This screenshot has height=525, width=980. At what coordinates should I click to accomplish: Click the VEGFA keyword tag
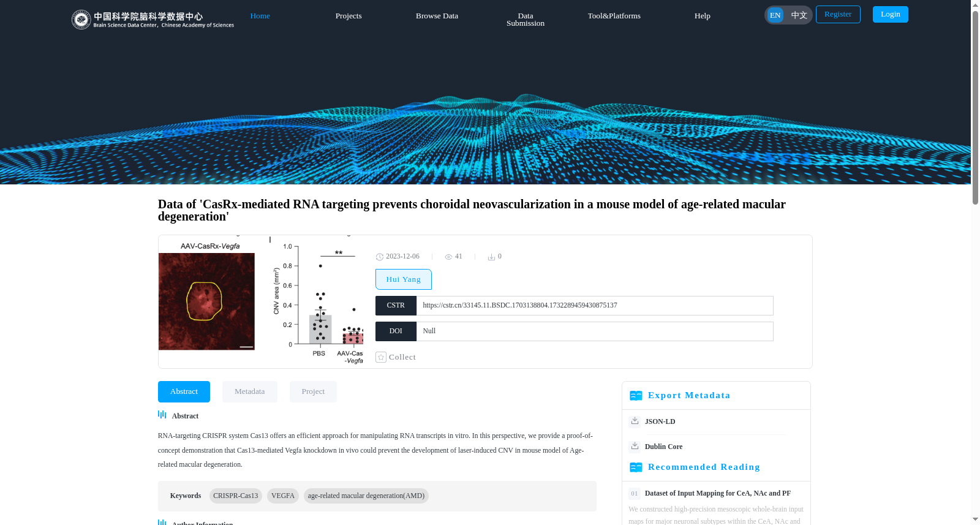click(x=283, y=496)
